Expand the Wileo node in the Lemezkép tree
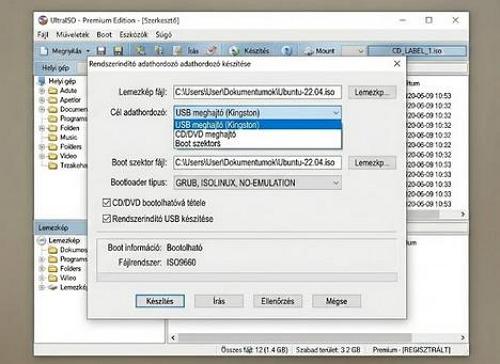This screenshot has height=364, width=500. pyautogui.click(x=42, y=278)
